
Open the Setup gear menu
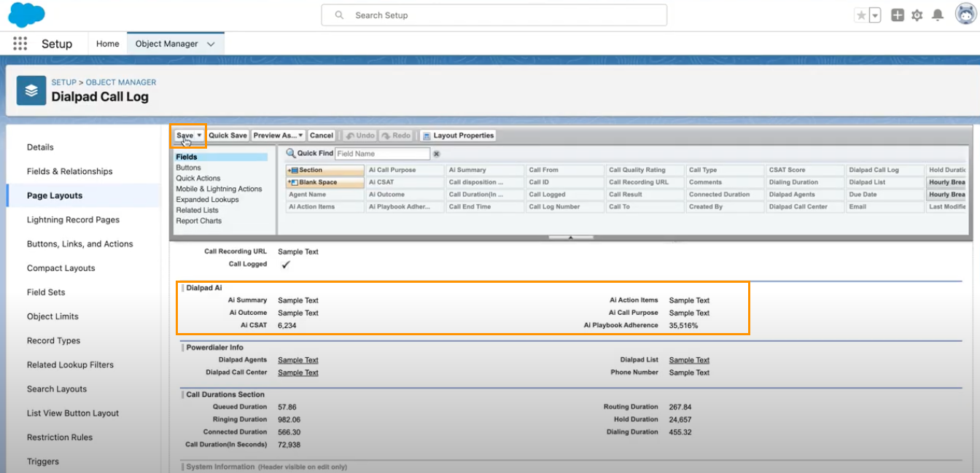click(x=917, y=15)
